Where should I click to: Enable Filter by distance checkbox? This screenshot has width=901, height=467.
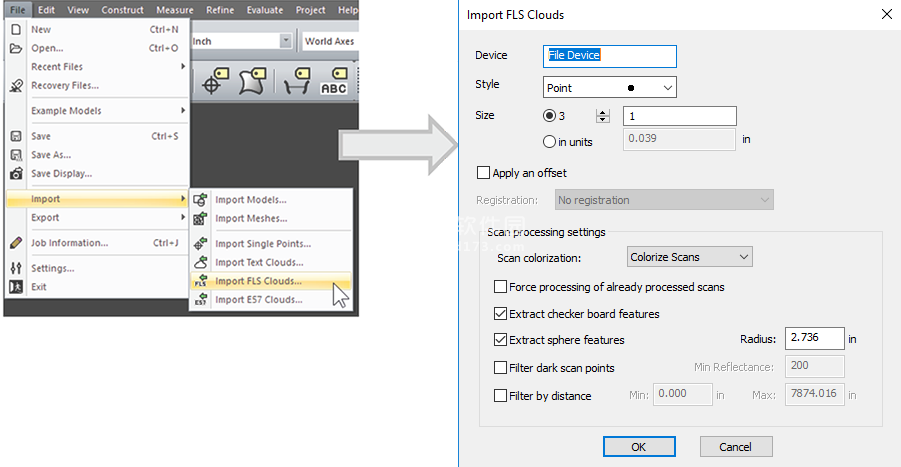tap(500, 396)
